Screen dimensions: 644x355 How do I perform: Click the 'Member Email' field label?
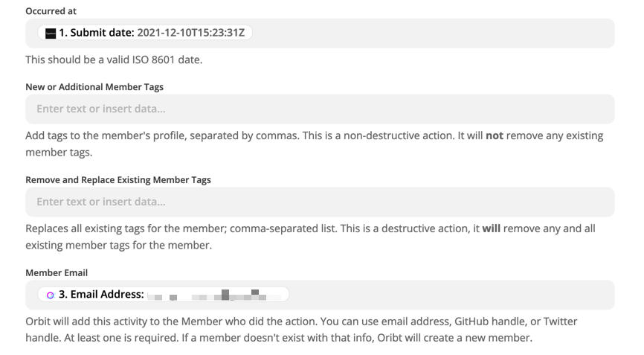57,273
